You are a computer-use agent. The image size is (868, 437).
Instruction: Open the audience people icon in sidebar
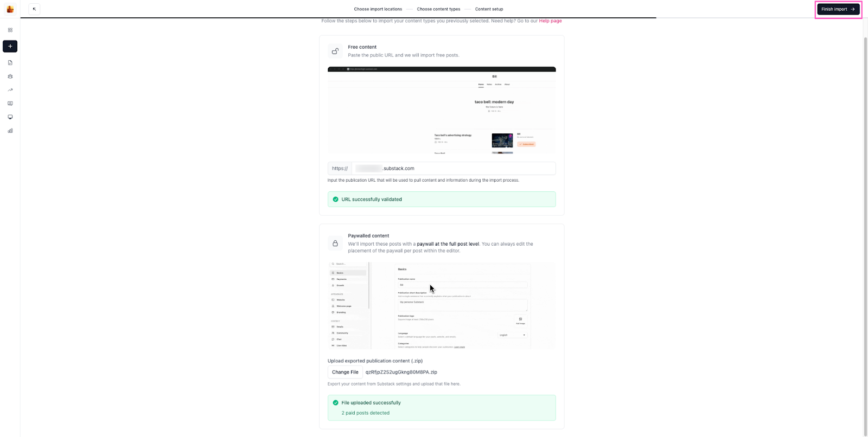tap(10, 76)
